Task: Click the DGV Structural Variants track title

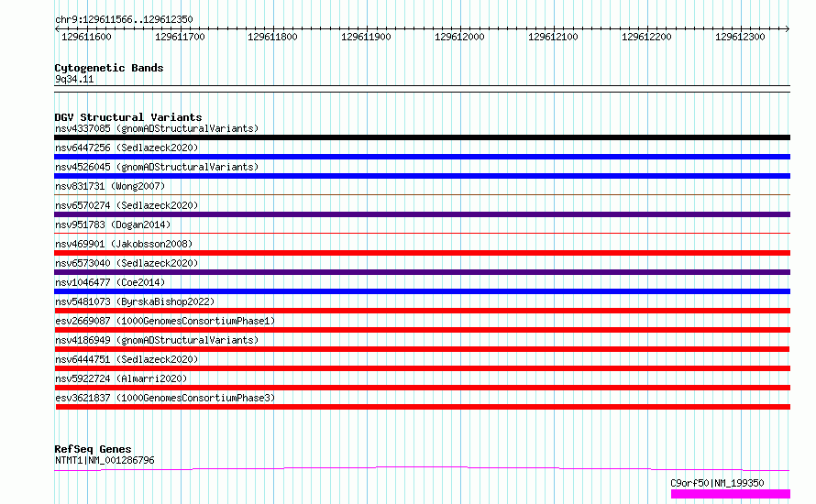Action: (x=128, y=117)
